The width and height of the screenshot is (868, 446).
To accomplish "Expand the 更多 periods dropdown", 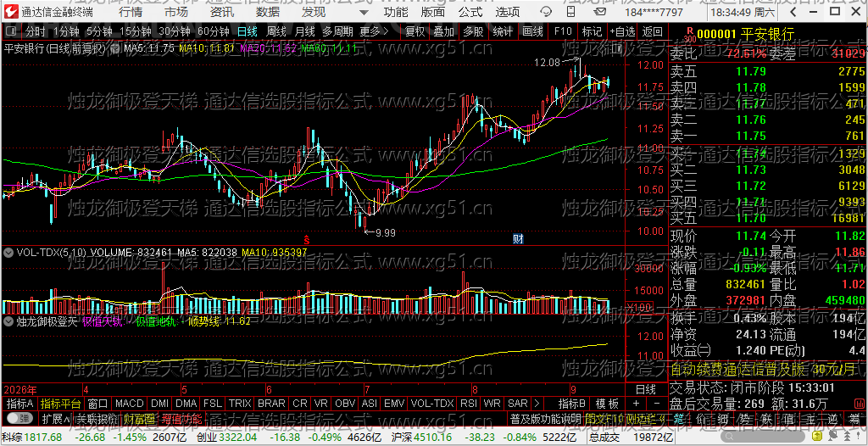I will (374, 31).
